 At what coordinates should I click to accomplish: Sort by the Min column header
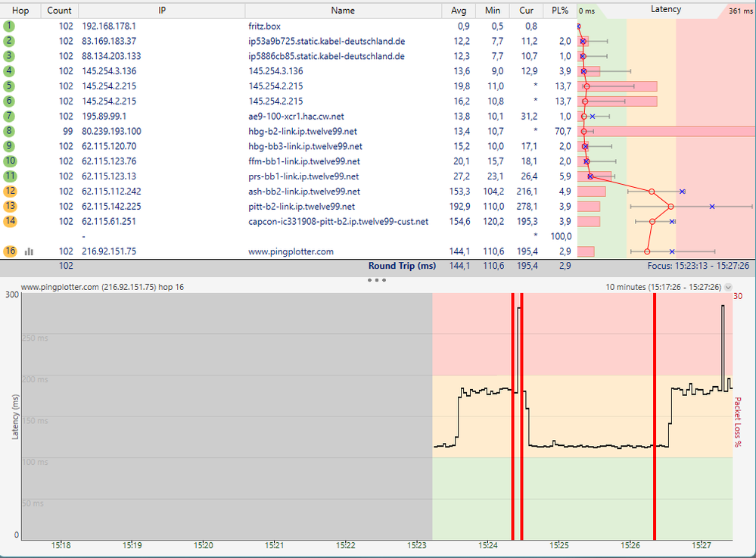(492, 10)
